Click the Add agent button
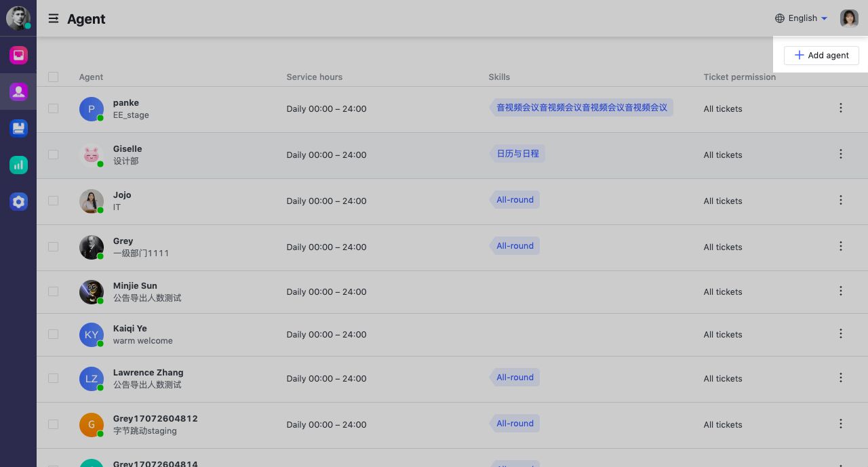Image resolution: width=868 pixels, height=467 pixels. point(821,56)
